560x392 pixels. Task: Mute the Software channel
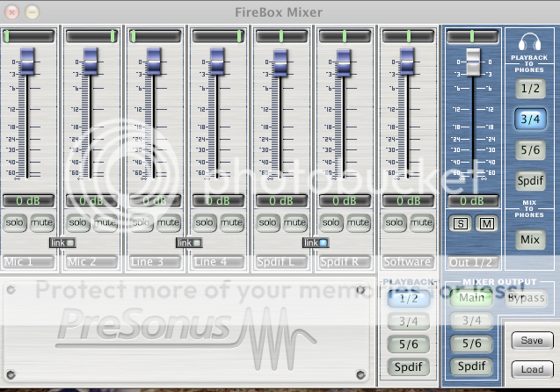(x=421, y=222)
